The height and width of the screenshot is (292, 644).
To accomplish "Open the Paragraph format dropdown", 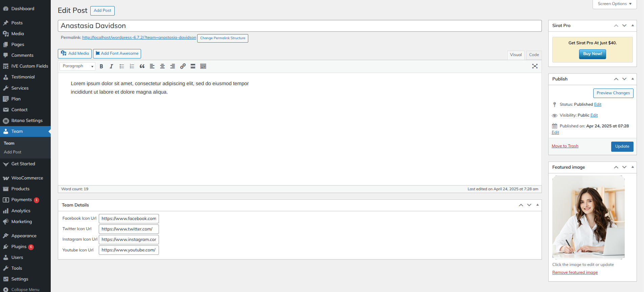I will 77,66.
